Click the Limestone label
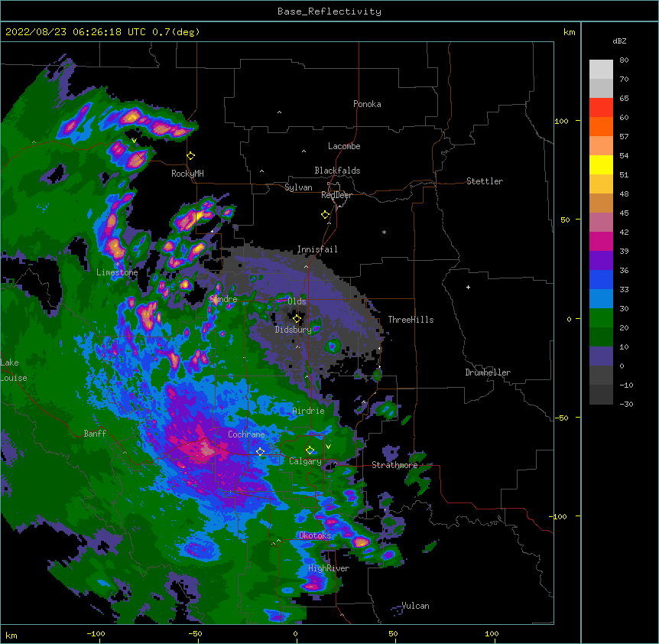659x644 pixels. (x=117, y=272)
